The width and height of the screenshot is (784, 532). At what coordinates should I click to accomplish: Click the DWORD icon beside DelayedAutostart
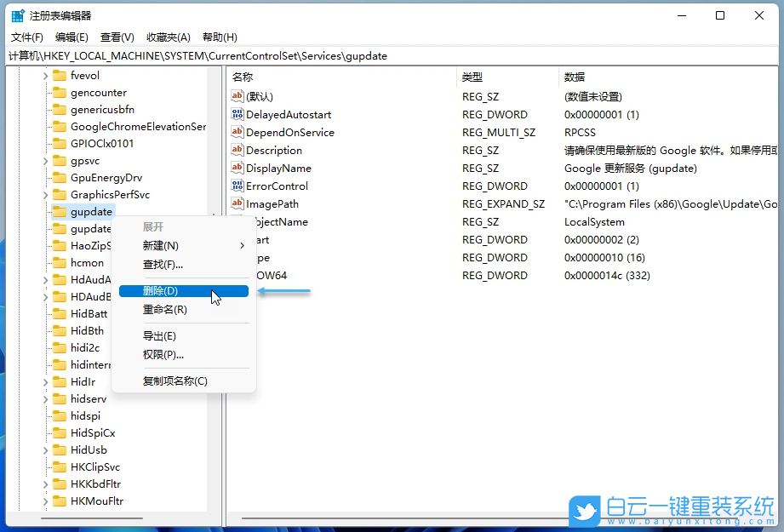pyautogui.click(x=239, y=114)
